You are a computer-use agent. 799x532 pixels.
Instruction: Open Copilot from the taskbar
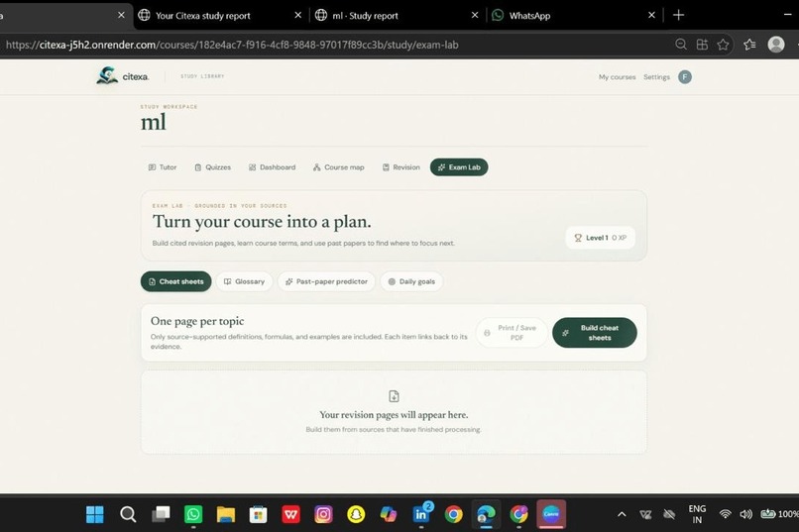[x=389, y=514]
